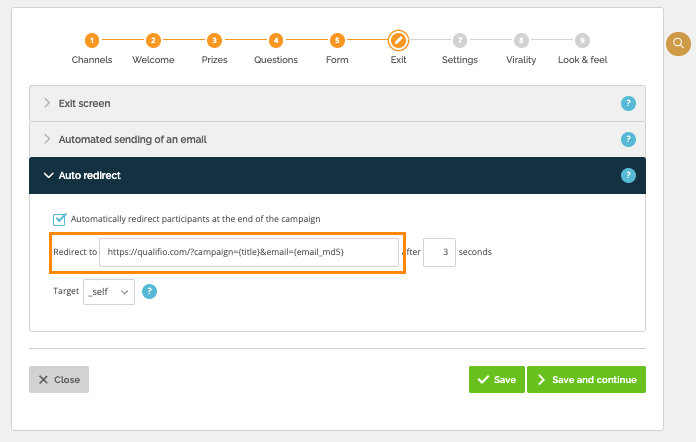This screenshot has height=442, width=696.
Task: Click the help icon next to Target dropdown
Action: (x=149, y=292)
